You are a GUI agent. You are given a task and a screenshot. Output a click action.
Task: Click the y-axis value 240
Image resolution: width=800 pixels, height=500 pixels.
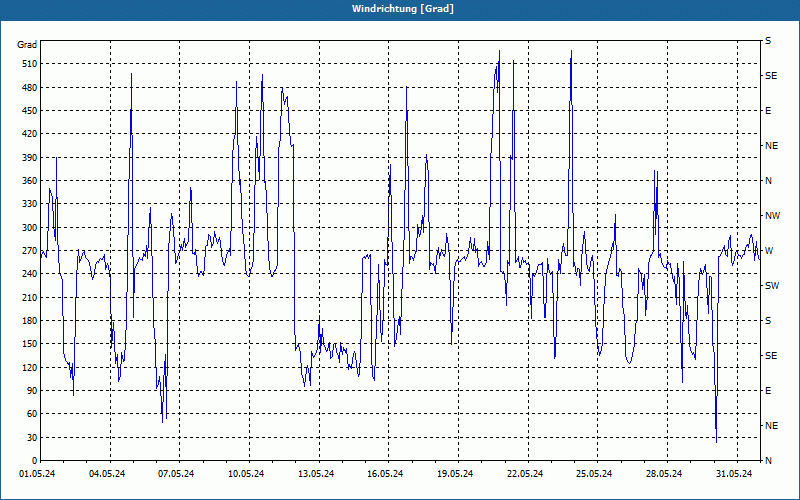coord(31,274)
